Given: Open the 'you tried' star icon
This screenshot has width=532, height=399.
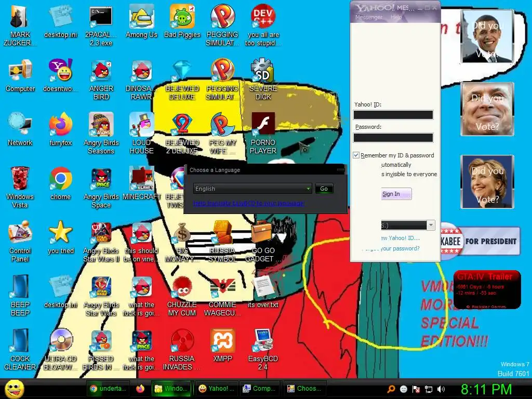Looking at the screenshot, I should (61, 237).
